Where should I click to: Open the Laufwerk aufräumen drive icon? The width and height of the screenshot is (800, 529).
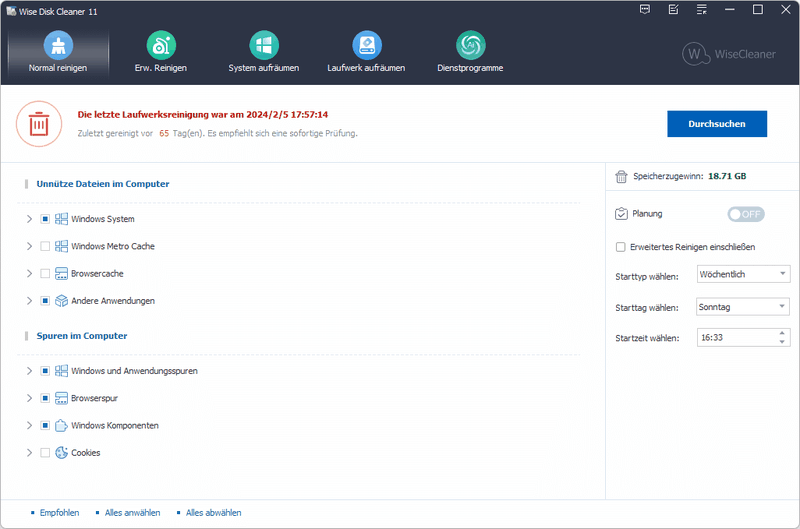367,45
